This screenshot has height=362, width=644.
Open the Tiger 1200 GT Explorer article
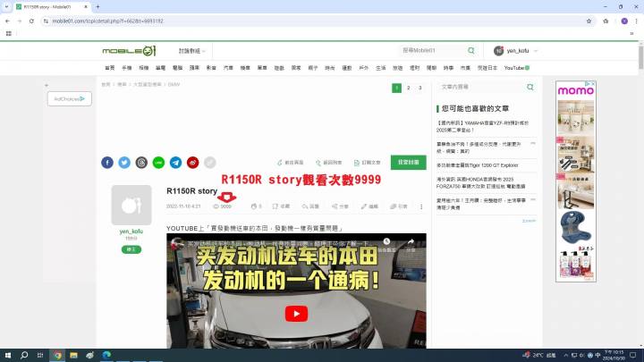477,165
